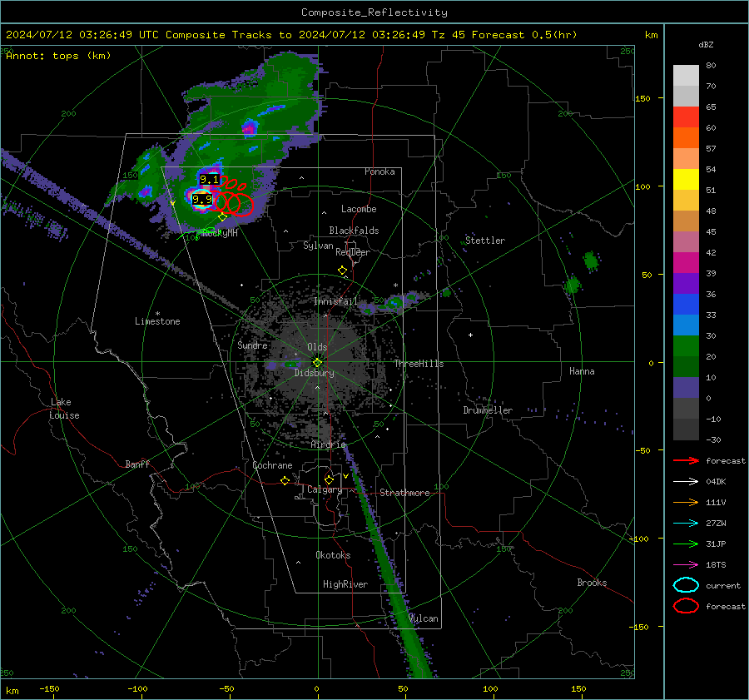Pick the purple 39-36 dBZ color band
Viewport: 749px width, 700px height.
tap(686, 284)
